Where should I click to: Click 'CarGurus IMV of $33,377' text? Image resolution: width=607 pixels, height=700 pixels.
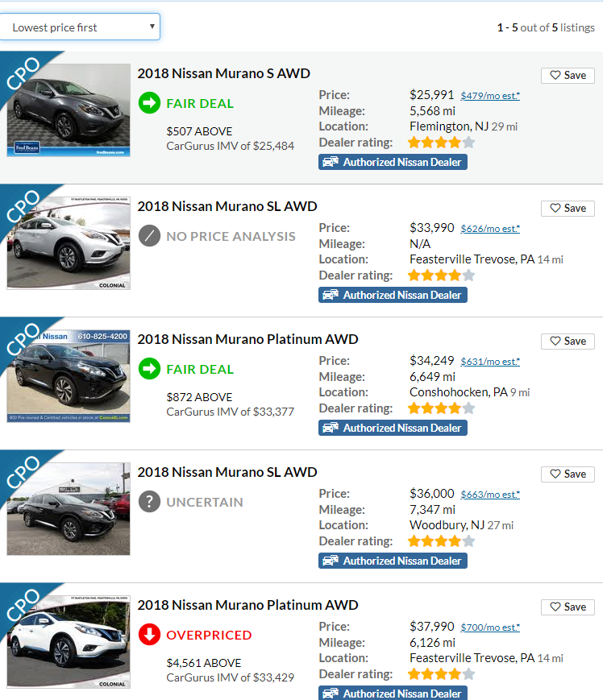(230, 412)
